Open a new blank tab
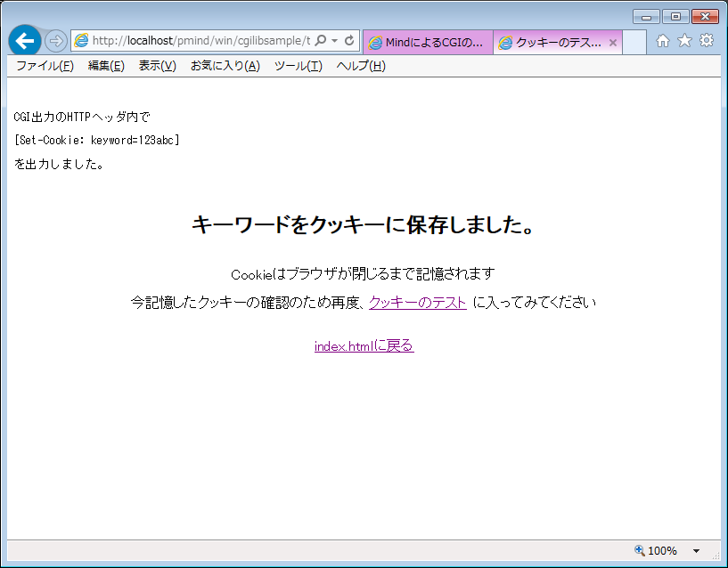Image resolution: width=728 pixels, height=568 pixels. (x=634, y=43)
